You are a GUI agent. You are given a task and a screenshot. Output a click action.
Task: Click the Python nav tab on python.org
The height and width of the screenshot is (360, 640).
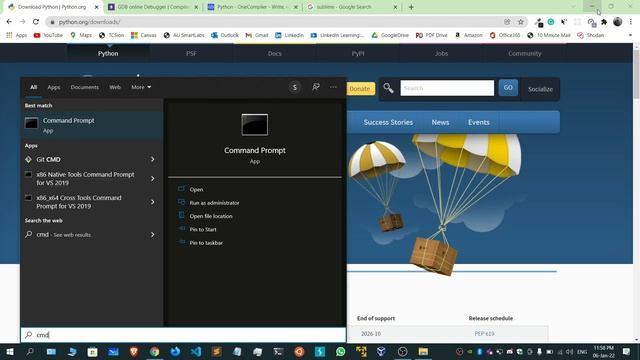point(108,53)
